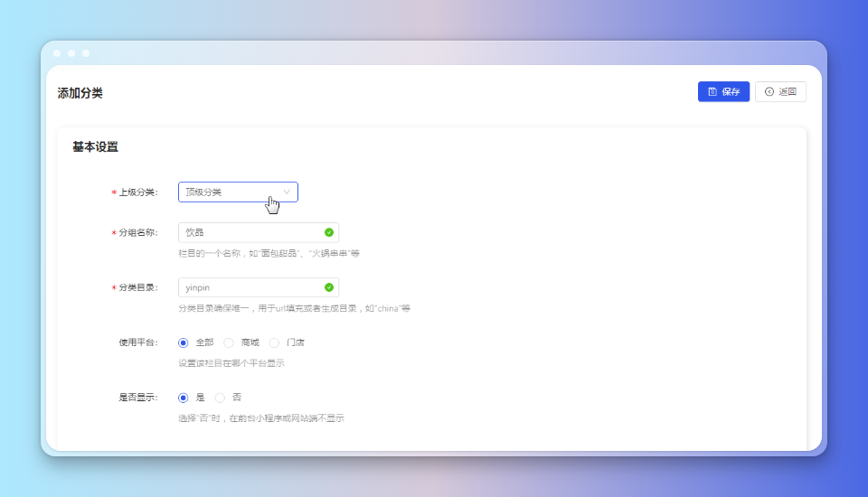Click the chevron arrow in 顶级分类 dropdown

click(x=287, y=192)
